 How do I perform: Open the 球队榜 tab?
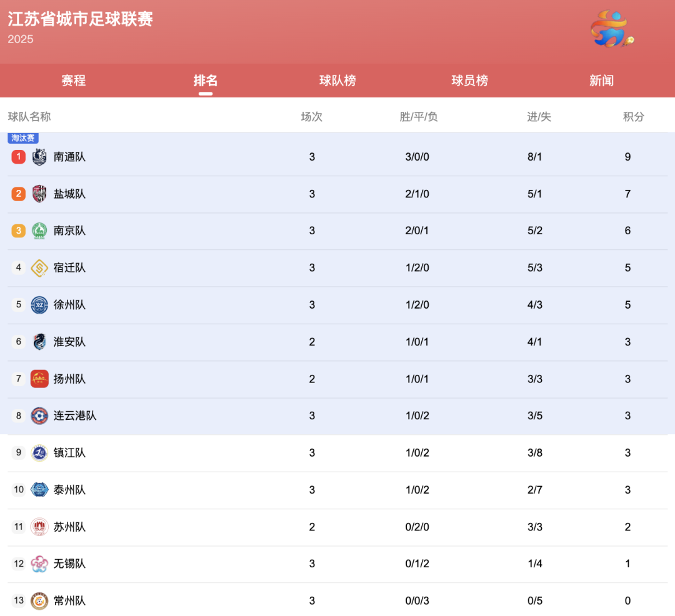click(337, 81)
